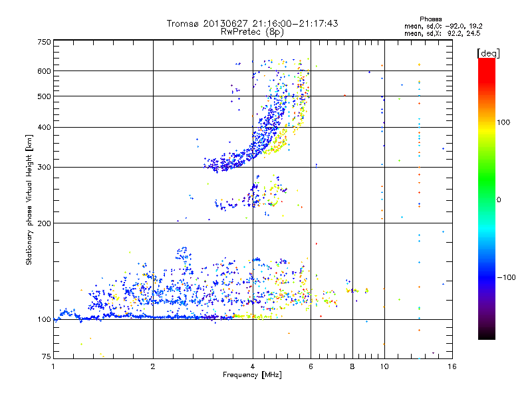Click the y-axis tick label '300'
Viewport: 532px width, 399px height.
44,168
